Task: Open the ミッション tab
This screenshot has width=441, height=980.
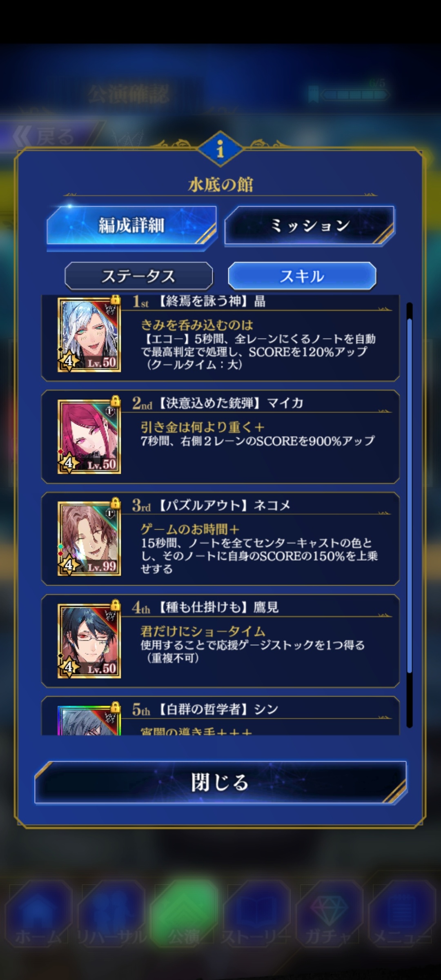Action: pos(310,226)
